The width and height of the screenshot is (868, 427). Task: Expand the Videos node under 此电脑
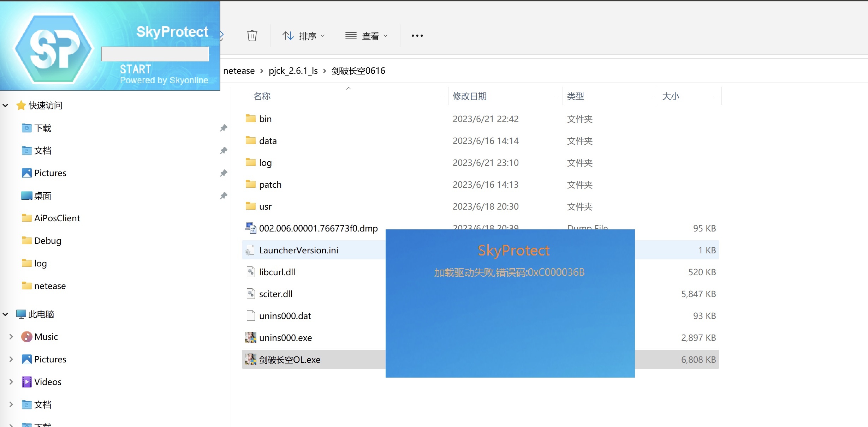coord(11,382)
